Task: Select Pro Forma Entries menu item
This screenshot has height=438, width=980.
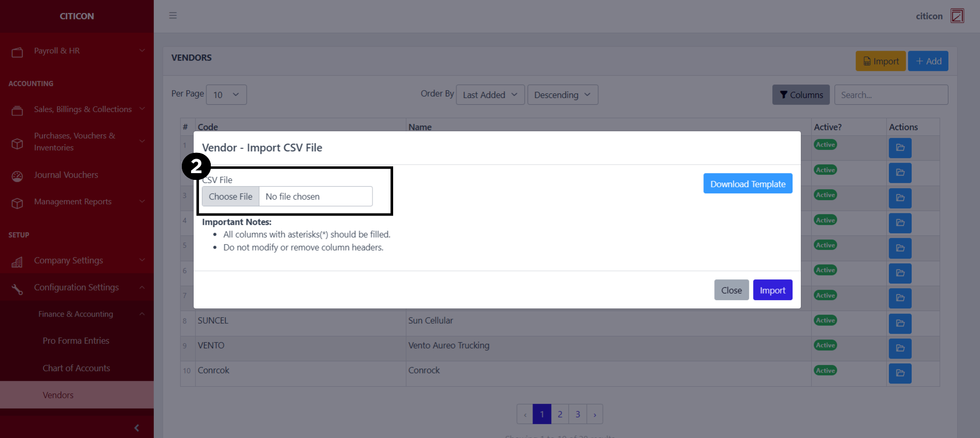Action: tap(76, 341)
